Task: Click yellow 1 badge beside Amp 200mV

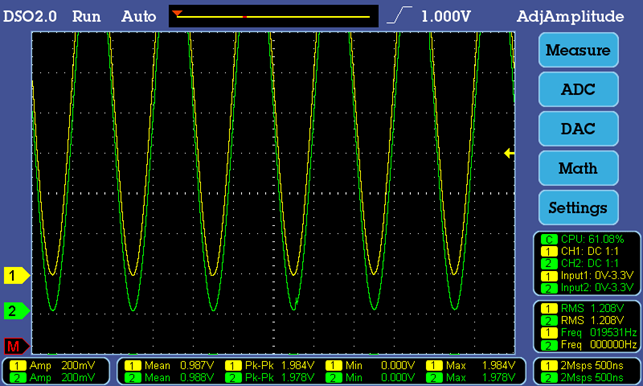Action: (17, 365)
